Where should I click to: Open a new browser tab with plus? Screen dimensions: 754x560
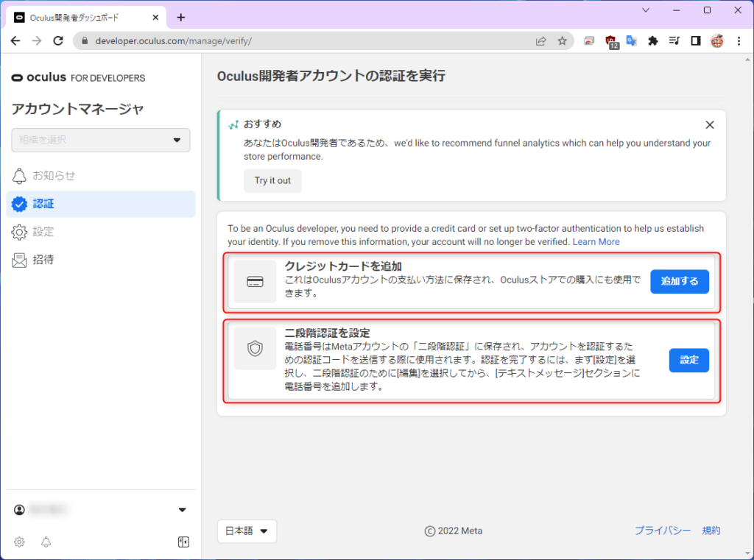pyautogui.click(x=181, y=18)
